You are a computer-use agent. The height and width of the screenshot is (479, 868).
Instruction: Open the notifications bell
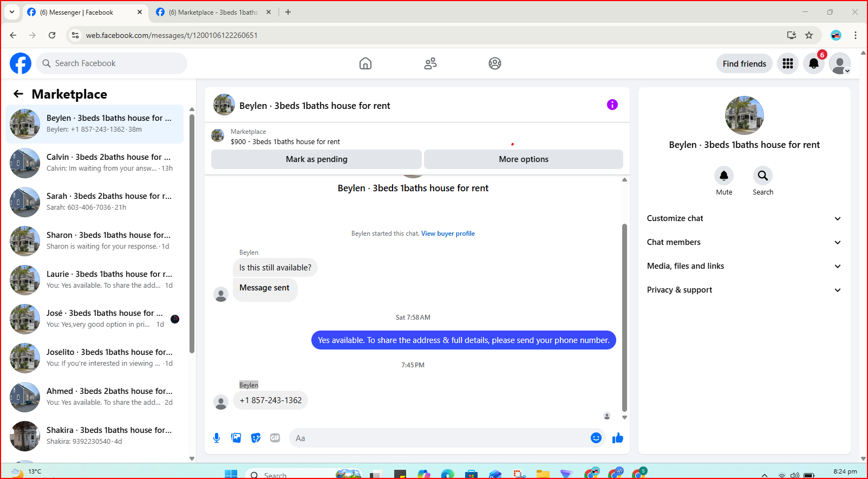pyautogui.click(x=814, y=63)
